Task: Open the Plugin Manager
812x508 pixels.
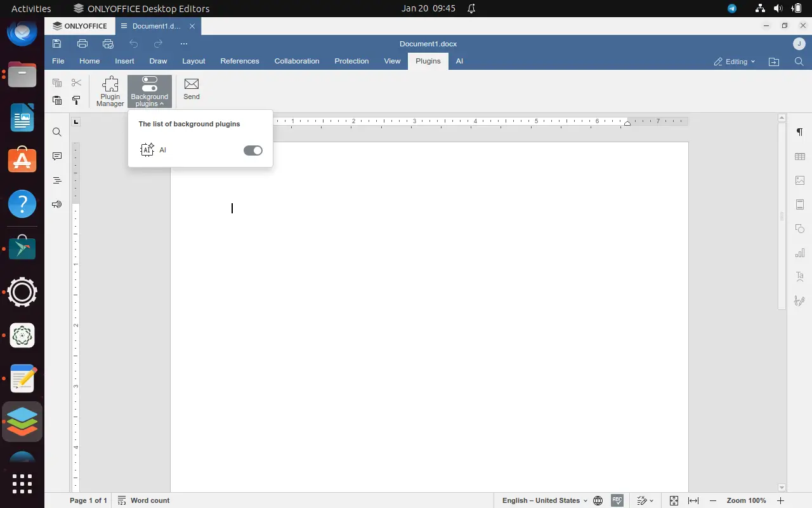Action: coord(110,91)
